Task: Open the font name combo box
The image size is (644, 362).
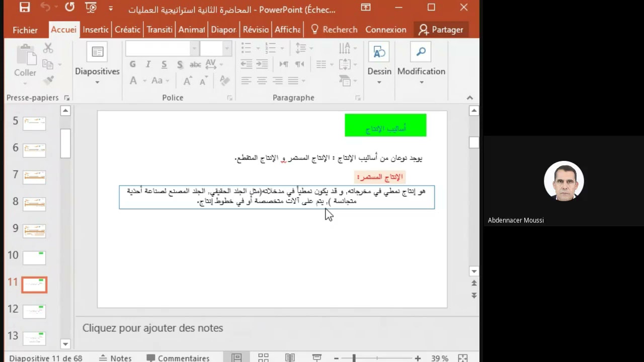Action: (x=162, y=49)
